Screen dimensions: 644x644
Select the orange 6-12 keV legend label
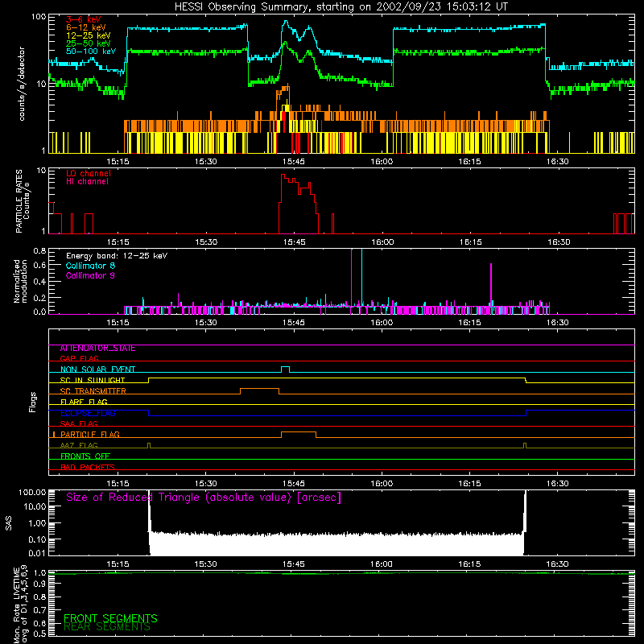pyautogui.click(x=85, y=27)
